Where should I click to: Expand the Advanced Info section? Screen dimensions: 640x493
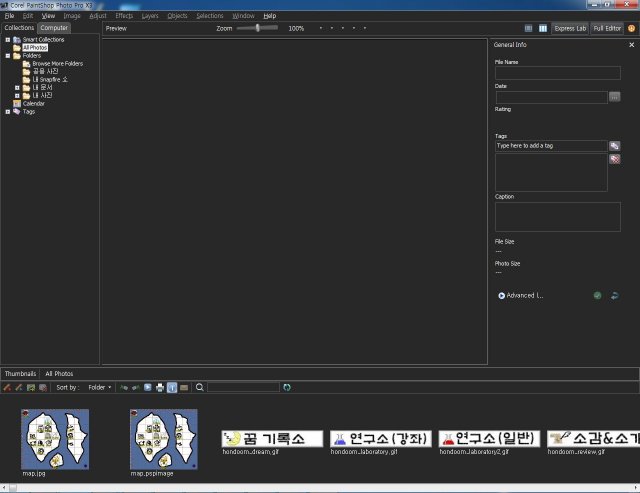(521, 295)
